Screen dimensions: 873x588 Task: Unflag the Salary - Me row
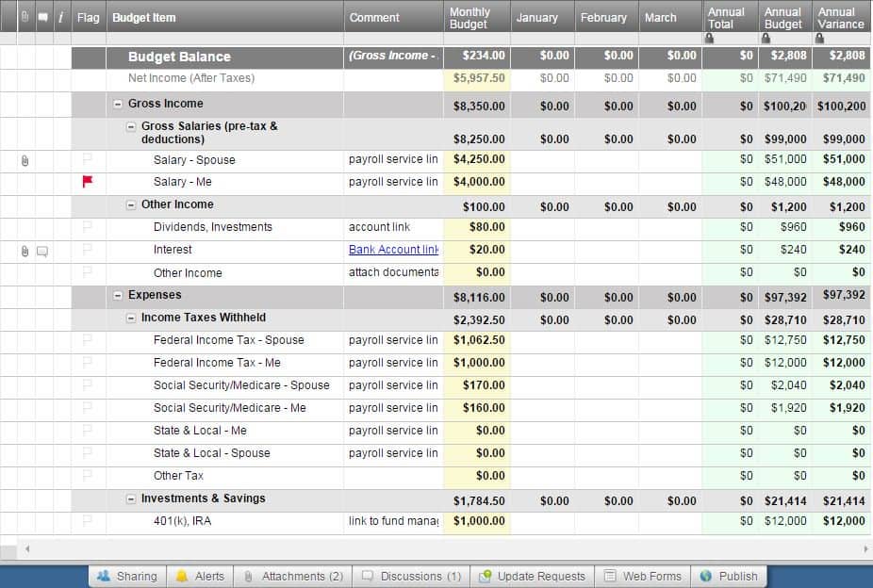(88, 182)
